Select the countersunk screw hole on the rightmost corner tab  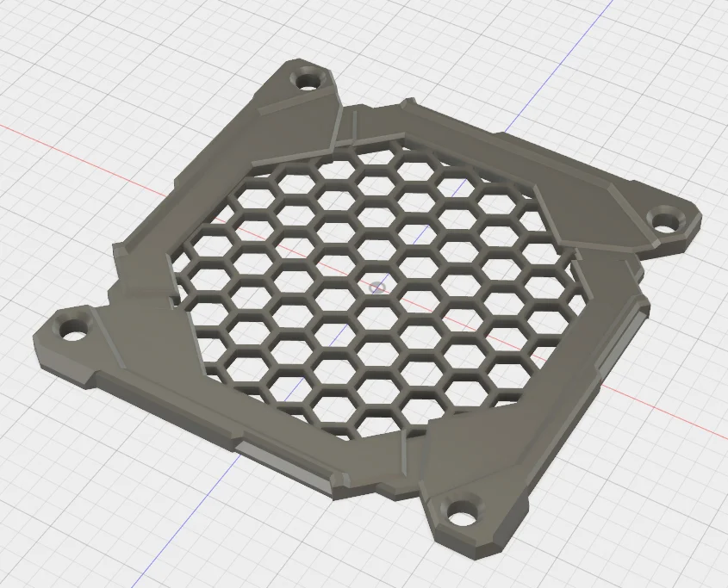(x=667, y=220)
